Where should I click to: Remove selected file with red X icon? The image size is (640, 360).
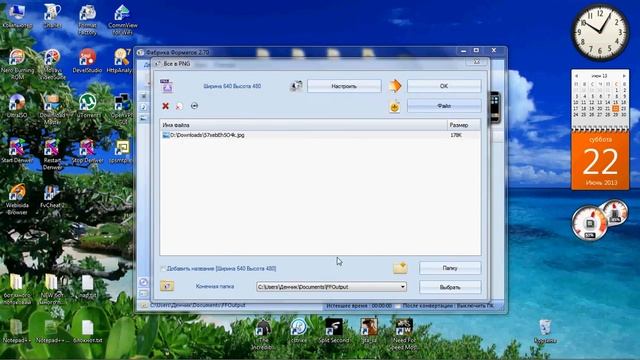pyautogui.click(x=165, y=106)
